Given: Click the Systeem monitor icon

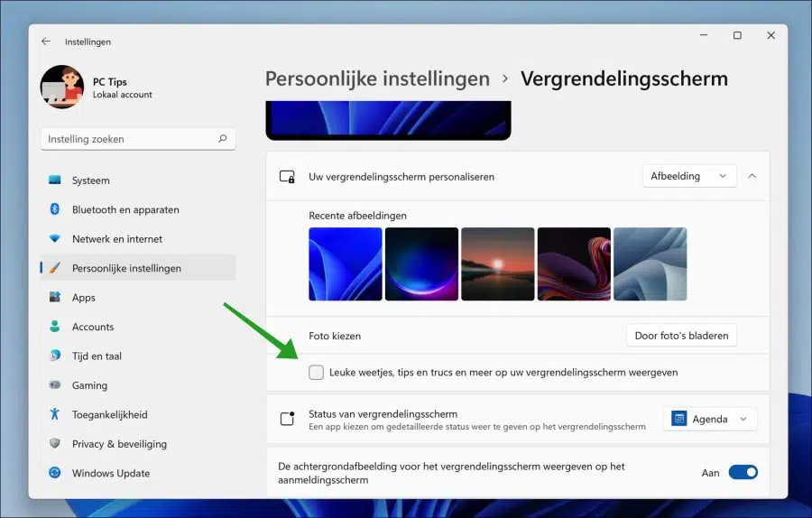Looking at the screenshot, I should tap(55, 180).
